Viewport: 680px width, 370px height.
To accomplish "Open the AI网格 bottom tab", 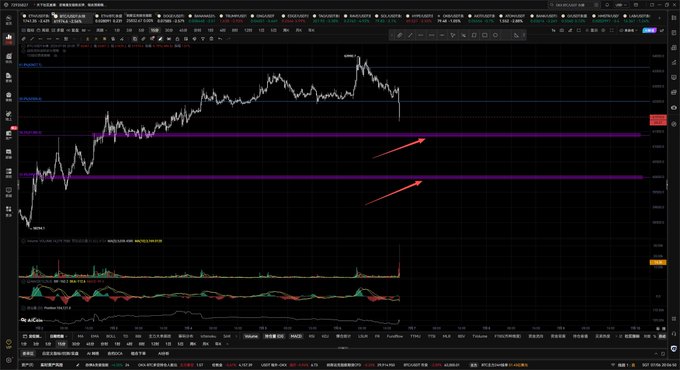I will pyautogui.click(x=93, y=354).
